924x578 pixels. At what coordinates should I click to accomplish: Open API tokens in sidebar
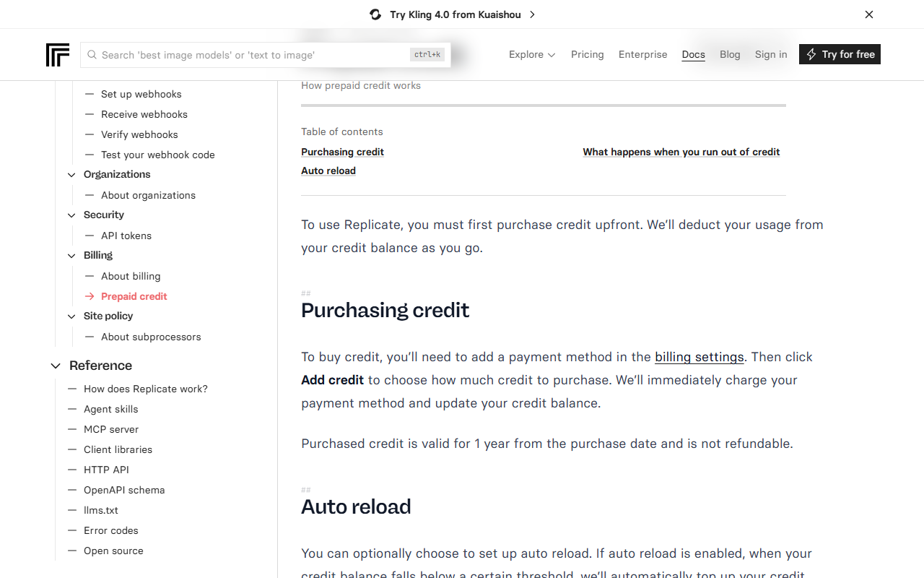pos(126,236)
